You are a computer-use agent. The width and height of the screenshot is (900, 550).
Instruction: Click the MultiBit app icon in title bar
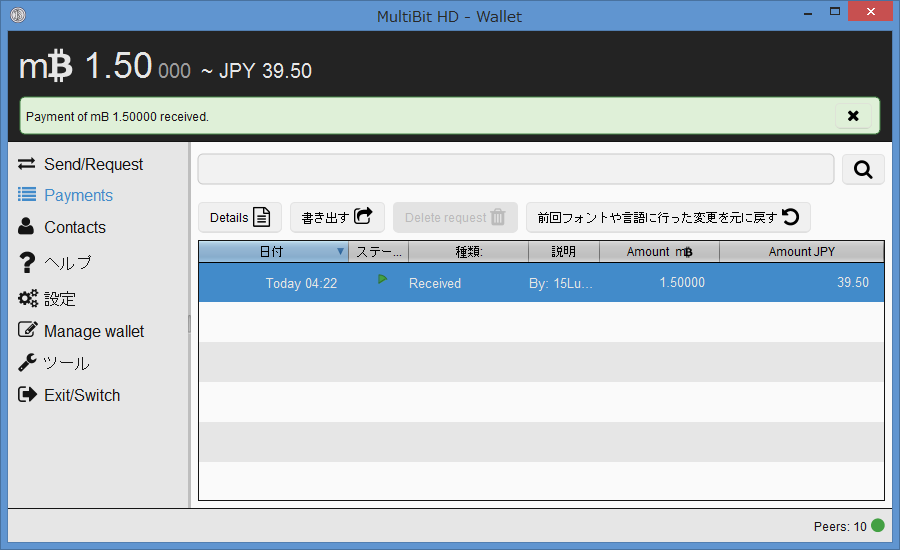point(18,15)
